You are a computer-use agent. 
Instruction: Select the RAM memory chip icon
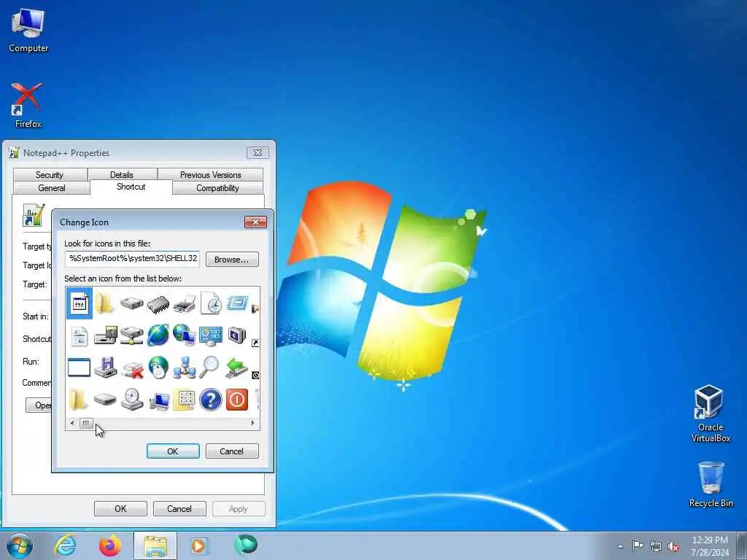click(x=158, y=304)
